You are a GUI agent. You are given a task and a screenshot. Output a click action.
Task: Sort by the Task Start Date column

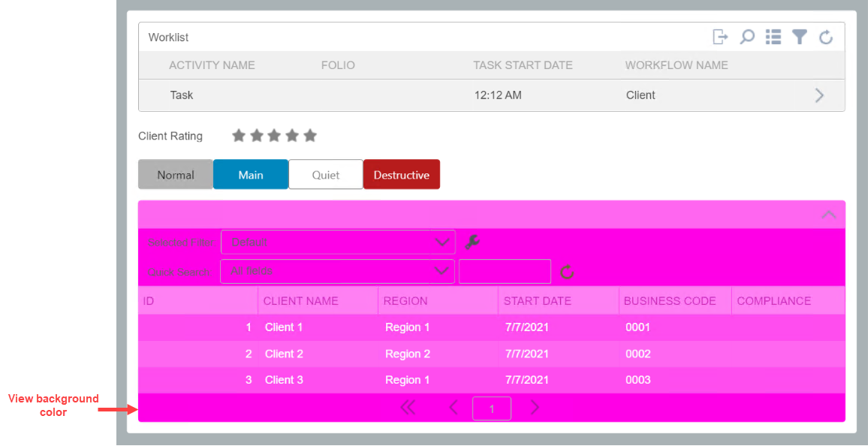[523, 65]
